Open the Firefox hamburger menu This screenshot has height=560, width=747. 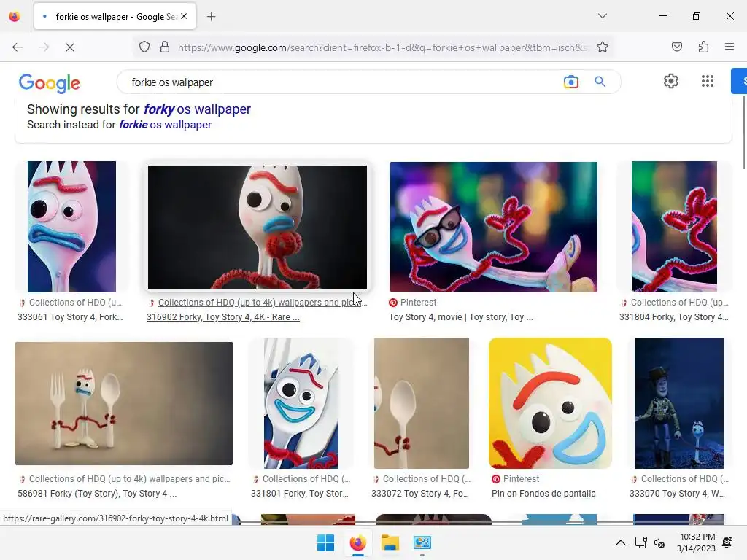(x=729, y=47)
